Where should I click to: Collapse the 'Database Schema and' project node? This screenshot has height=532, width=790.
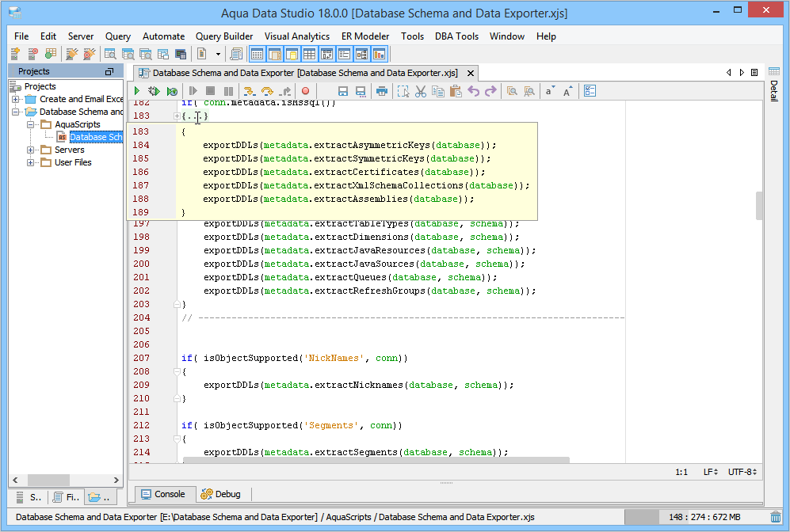point(16,112)
